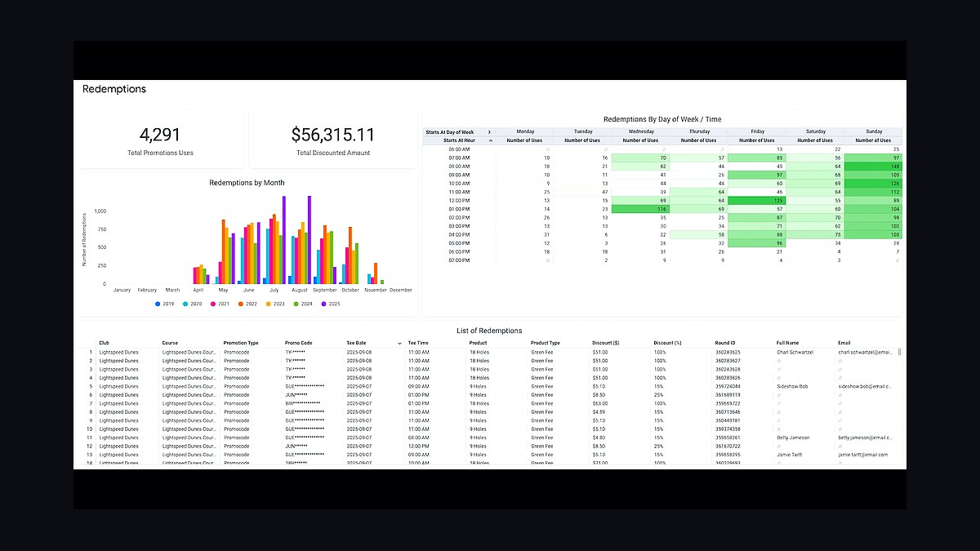The height and width of the screenshot is (551, 980).
Task: Click the tall purple 2025 bar in July
Action: click(x=284, y=240)
